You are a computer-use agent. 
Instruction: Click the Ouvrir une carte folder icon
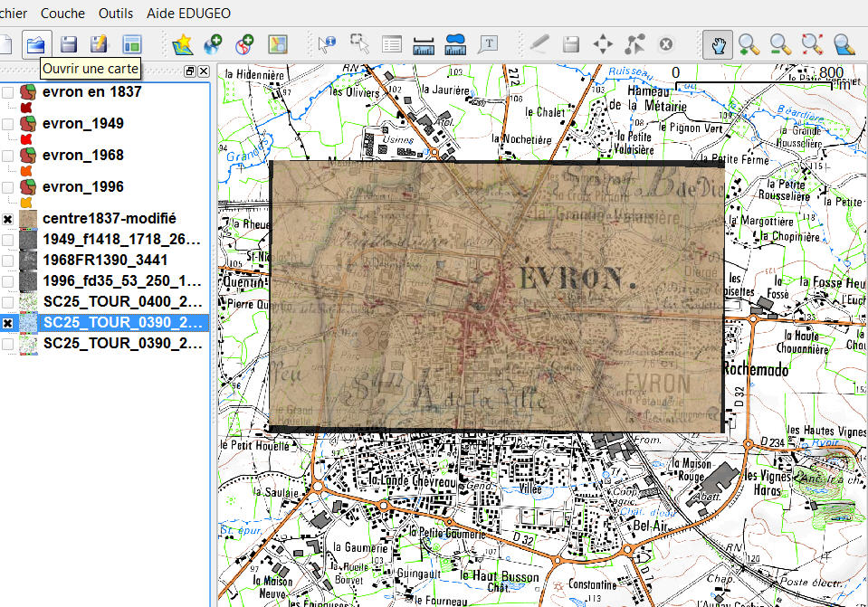36,43
